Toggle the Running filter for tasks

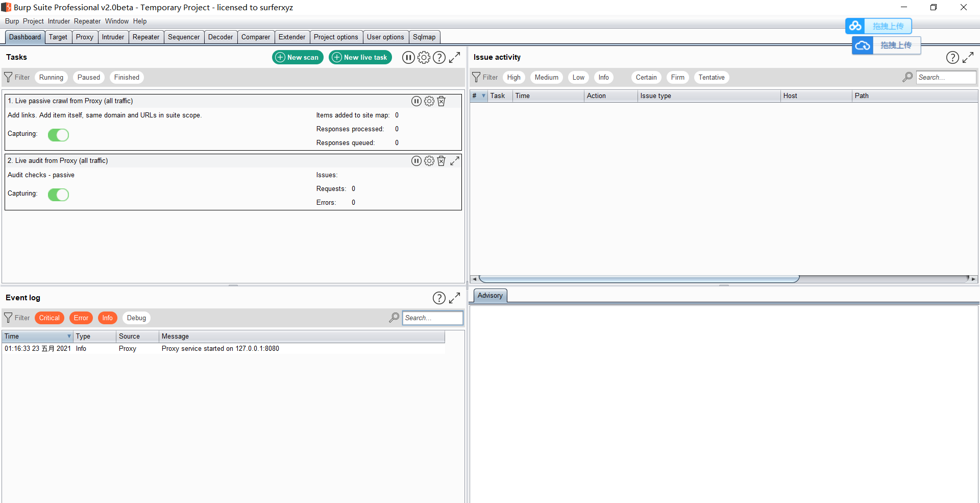[x=51, y=77]
